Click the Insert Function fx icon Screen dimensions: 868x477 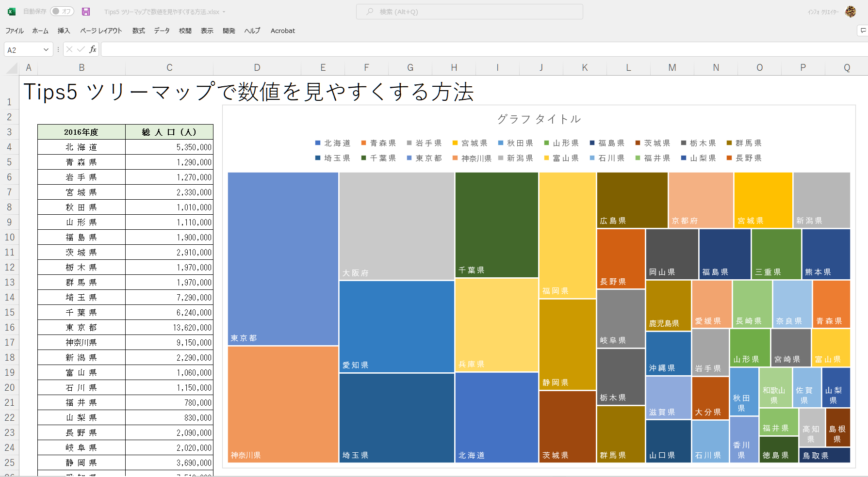point(93,49)
